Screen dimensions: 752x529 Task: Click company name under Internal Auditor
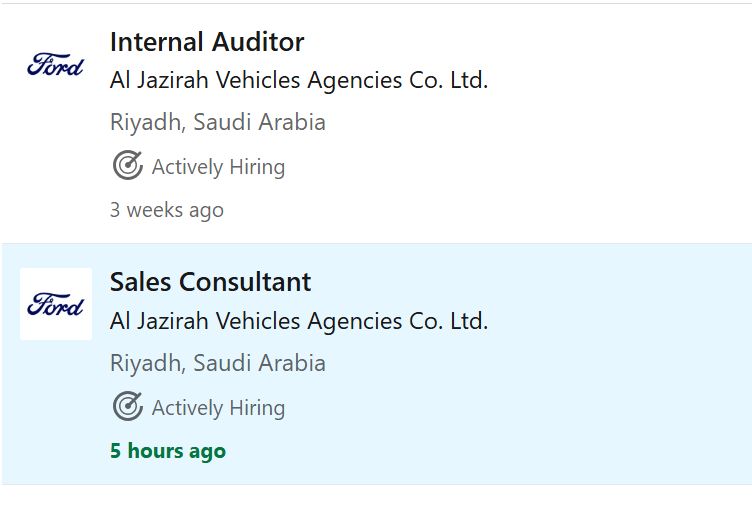[299, 80]
